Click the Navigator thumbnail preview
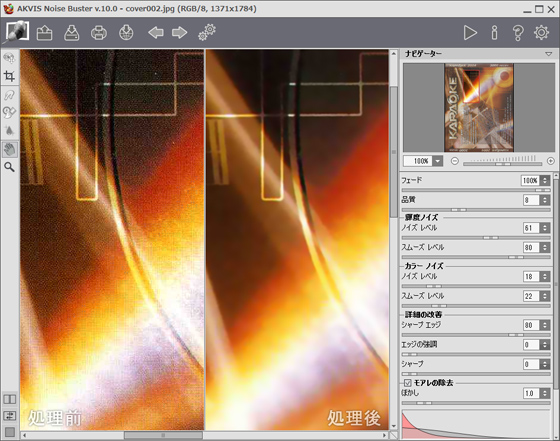This screenshot has height=441, width=560. 479,107
